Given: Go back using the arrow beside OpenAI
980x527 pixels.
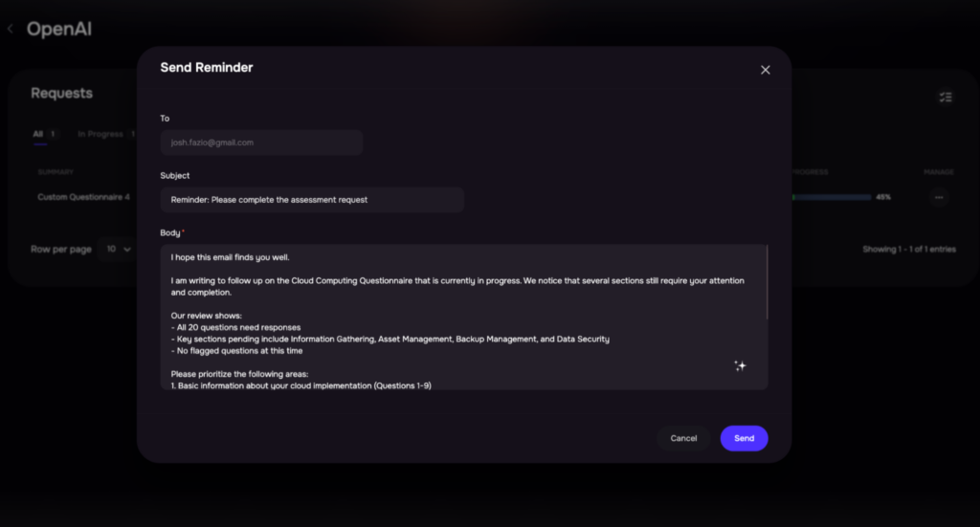Looking at the screenshot, I should (x=11, y=29).
